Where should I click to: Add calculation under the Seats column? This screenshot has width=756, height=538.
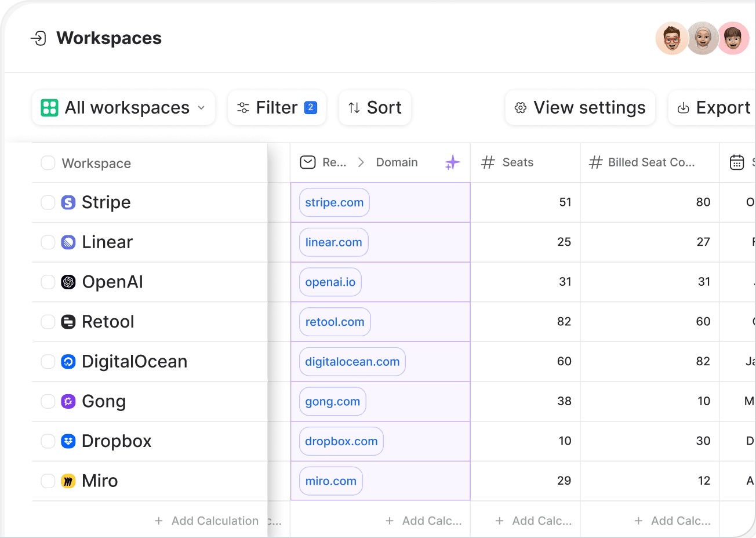533,521
